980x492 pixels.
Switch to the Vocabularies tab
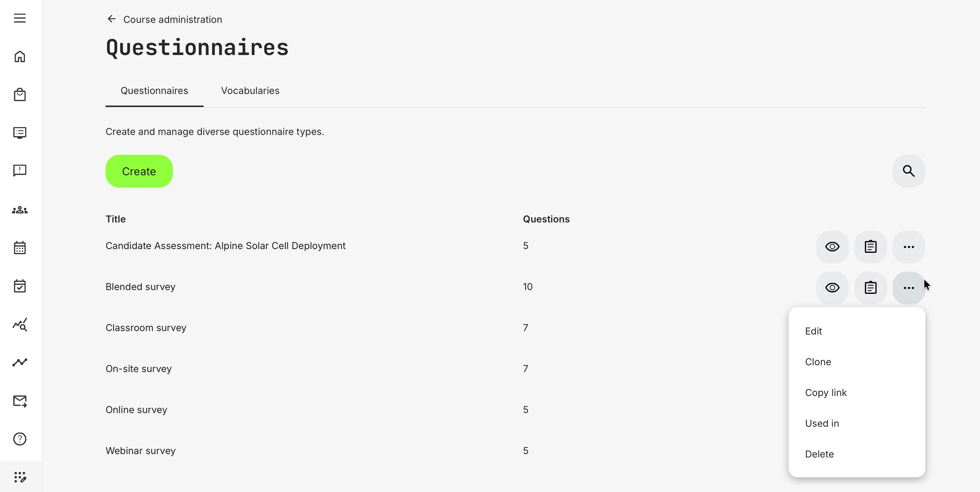250,91
